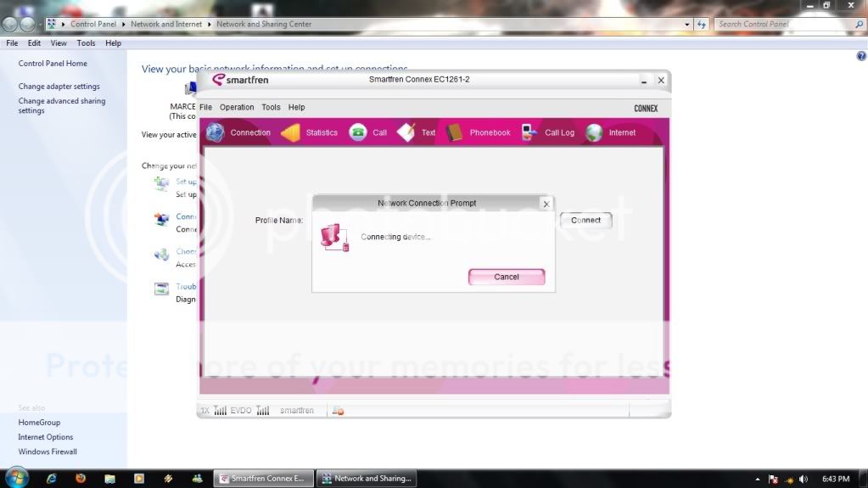Open HomeGroup link
This screenshot has width=868, height=488.
point(39,422)
